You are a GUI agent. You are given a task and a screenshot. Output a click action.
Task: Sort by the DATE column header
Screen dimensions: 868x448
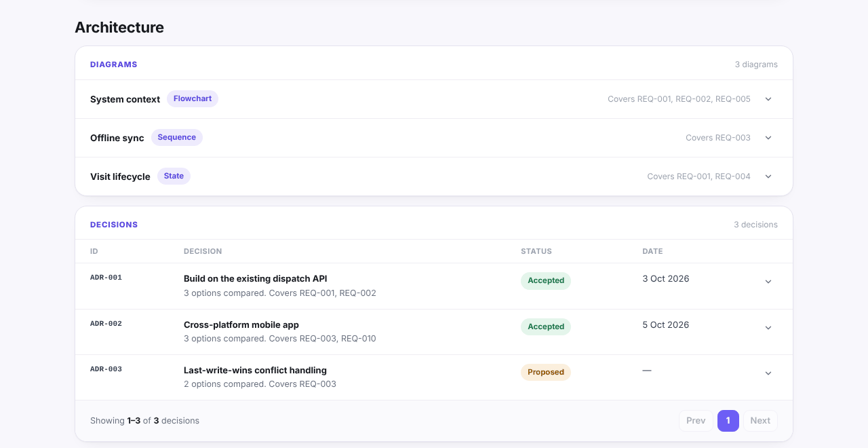click(x=652, y=251)
